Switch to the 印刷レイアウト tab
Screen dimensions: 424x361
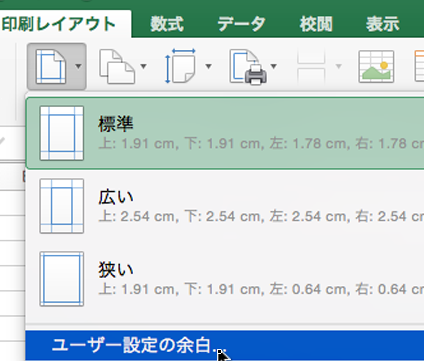click(59, 24)
